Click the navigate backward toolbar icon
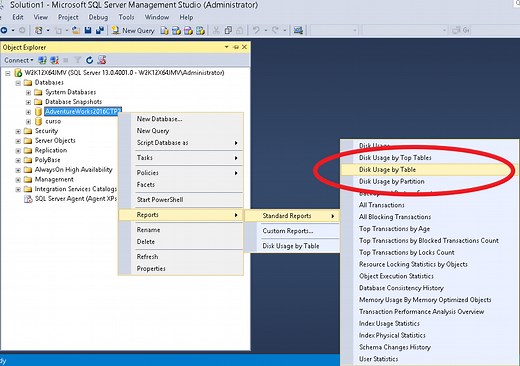Screen dimensions: 520x366 click(x=4, y=30)
